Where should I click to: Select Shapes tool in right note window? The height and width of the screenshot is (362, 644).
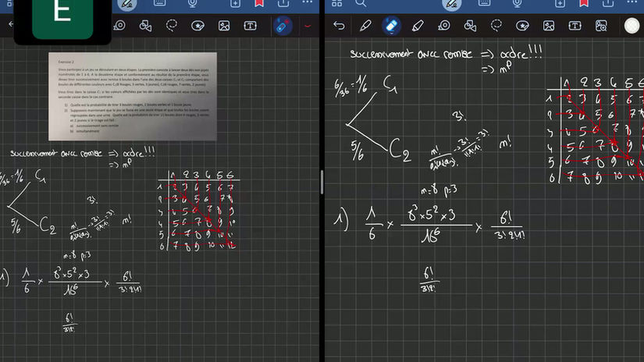[x=470, y=26]
